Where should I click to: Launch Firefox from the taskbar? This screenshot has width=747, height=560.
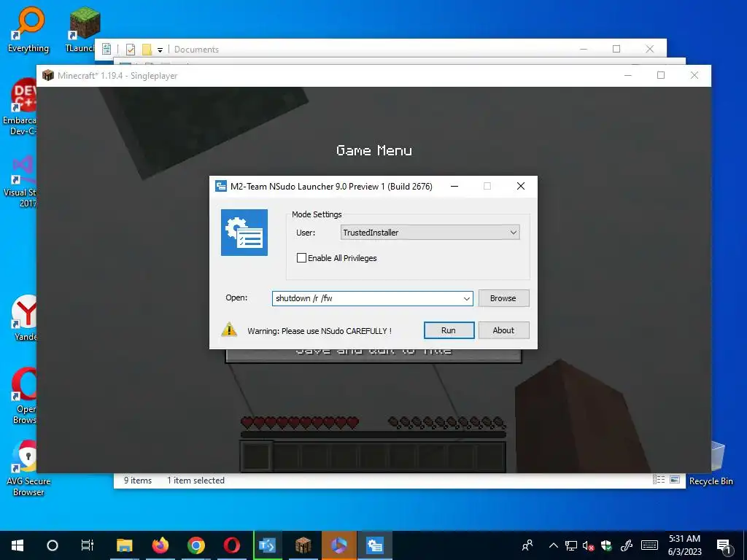pos(160,545)
